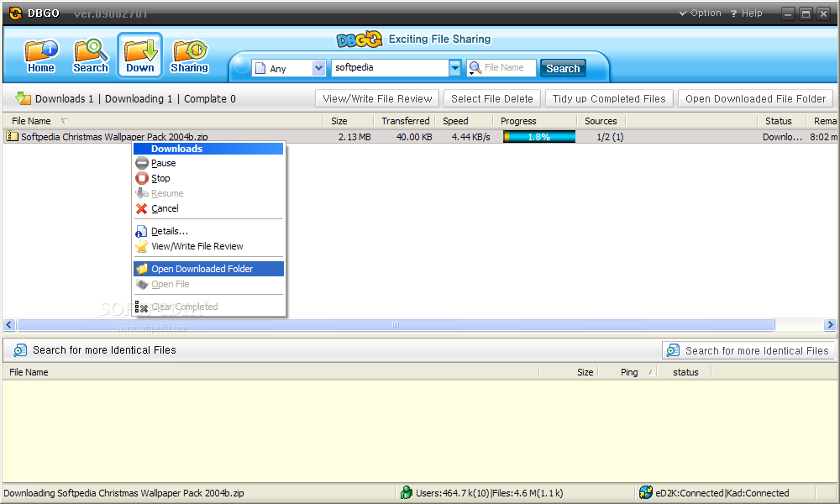This screenshot has height=504, width=840.
Task: Click Users:464.7 k(10) status bar text
Action: pos(453,493)
